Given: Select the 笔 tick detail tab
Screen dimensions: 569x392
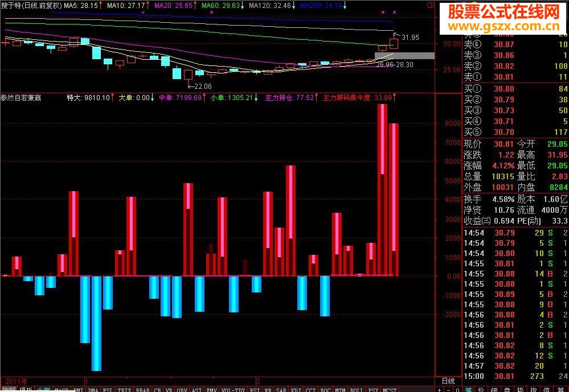Looking at the screenshot, I should [469, 390].
